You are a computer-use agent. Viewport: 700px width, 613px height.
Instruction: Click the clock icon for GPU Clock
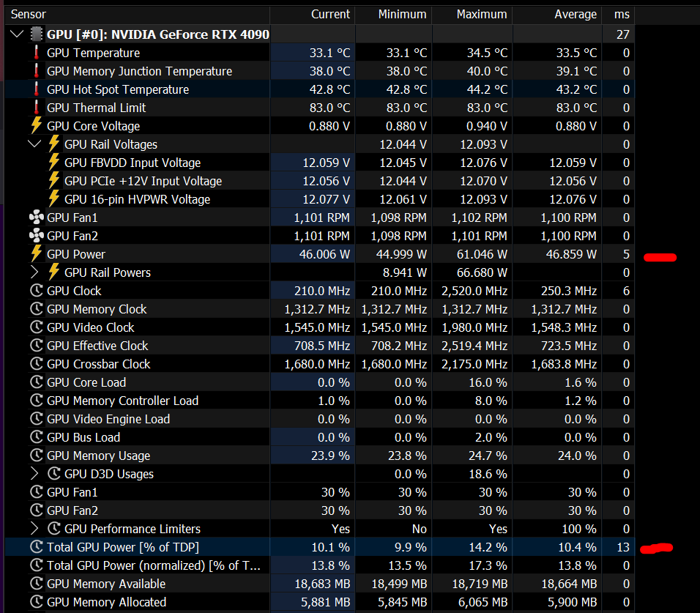click(x=36, y=290)
